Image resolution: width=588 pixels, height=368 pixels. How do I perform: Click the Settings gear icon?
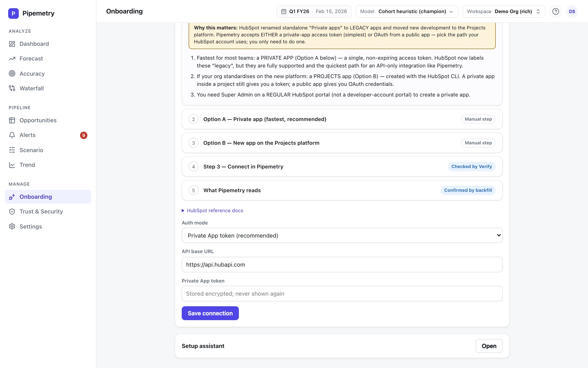tap(12, 226)
